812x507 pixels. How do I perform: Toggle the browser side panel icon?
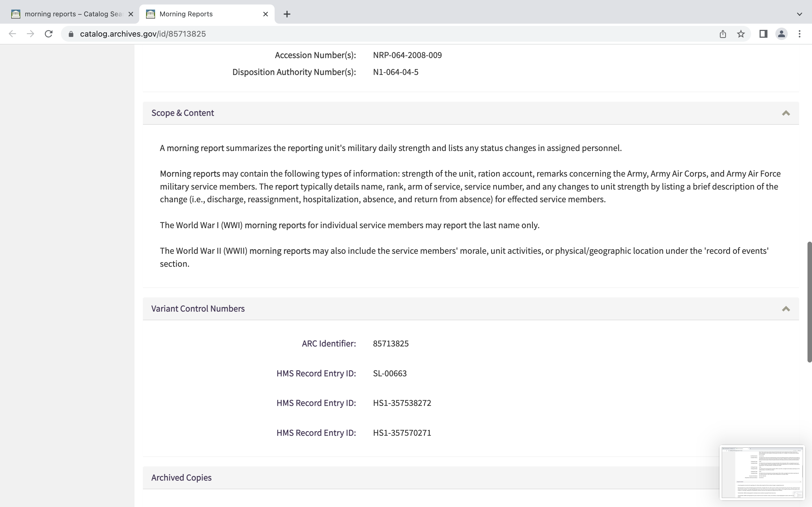[x=763, y=34]
